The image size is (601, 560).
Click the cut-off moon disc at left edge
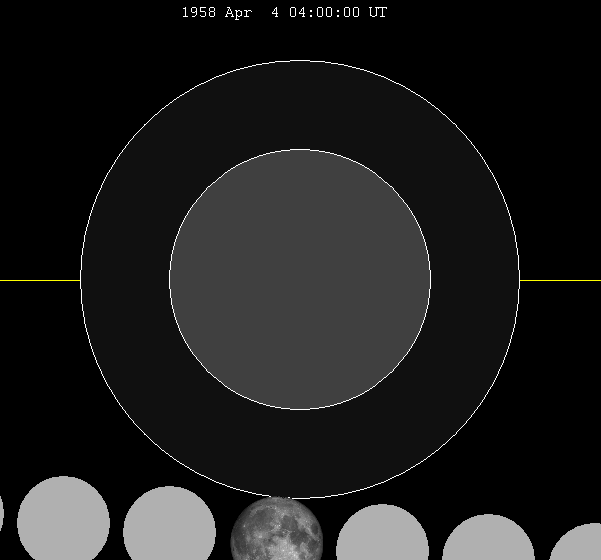[1, 513]
